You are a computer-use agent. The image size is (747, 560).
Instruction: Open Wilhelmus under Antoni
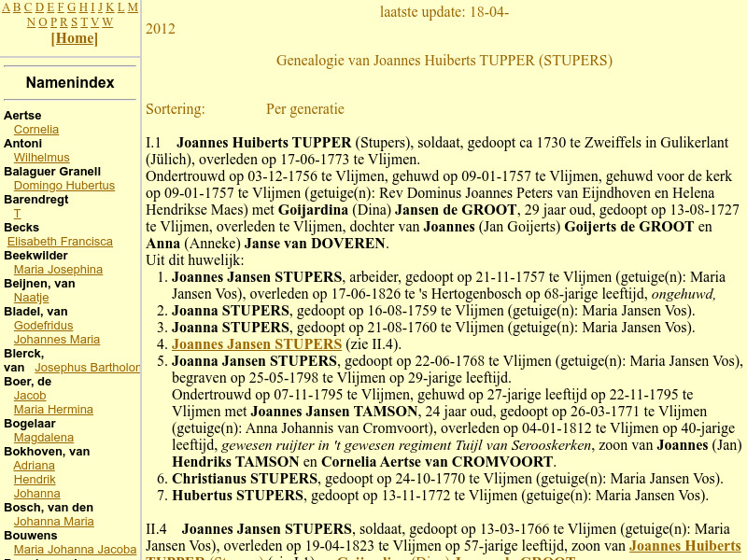tap(41, 157)
